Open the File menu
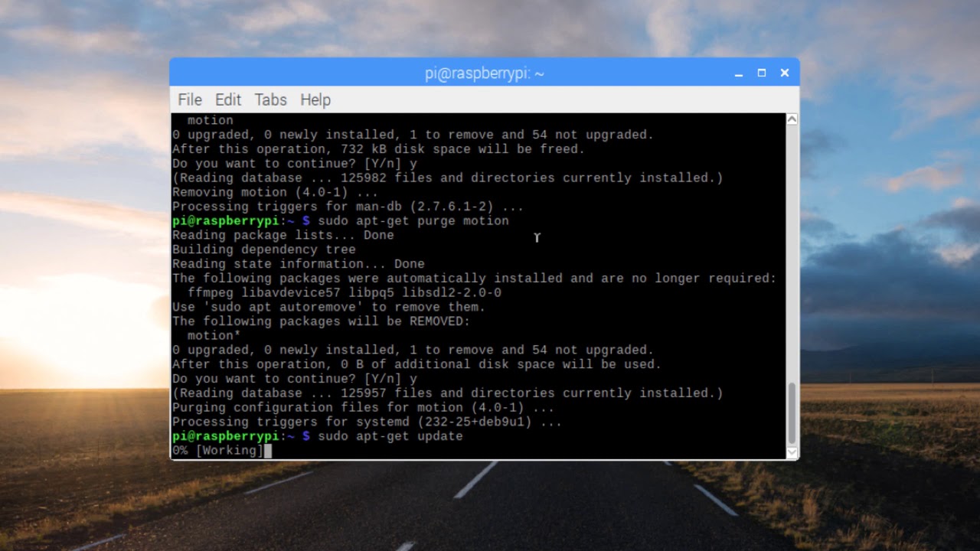This screenshot has height=551, width=980. click(190, 99)
